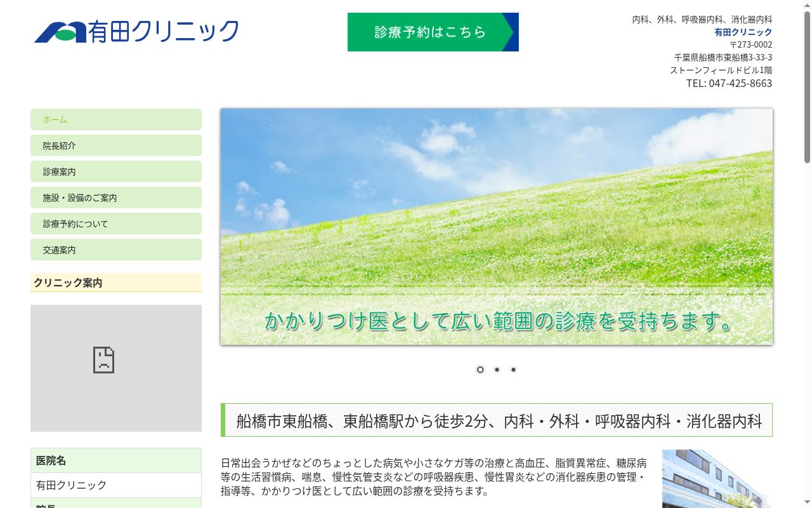Click the ストーンフィールドビル1階 text
The image size is (812, 508).
(721, 70)
